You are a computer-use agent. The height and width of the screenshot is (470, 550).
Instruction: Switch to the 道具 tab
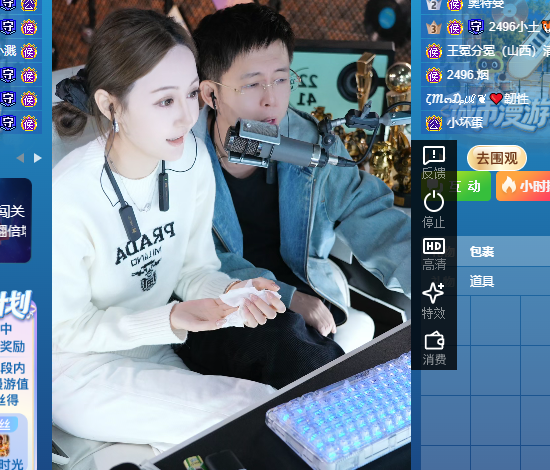click(482, 281)
